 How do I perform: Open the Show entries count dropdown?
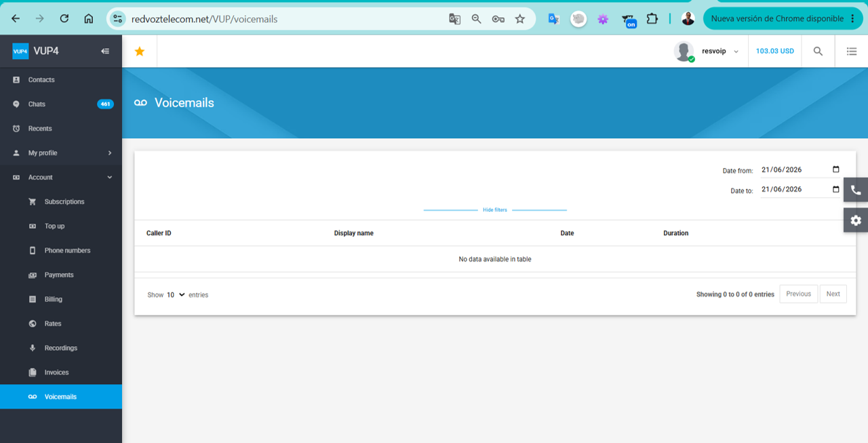coord(176,295)
